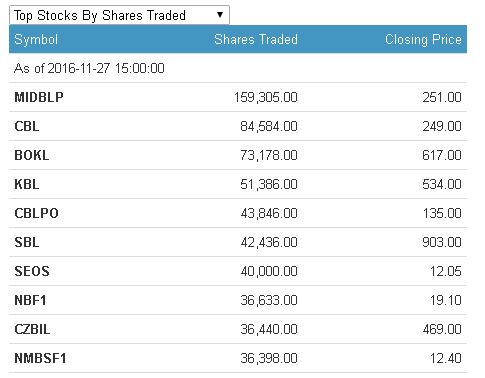Click the Closing Price column header
This screenshot has width=485, height=378.
coord(423,39)
